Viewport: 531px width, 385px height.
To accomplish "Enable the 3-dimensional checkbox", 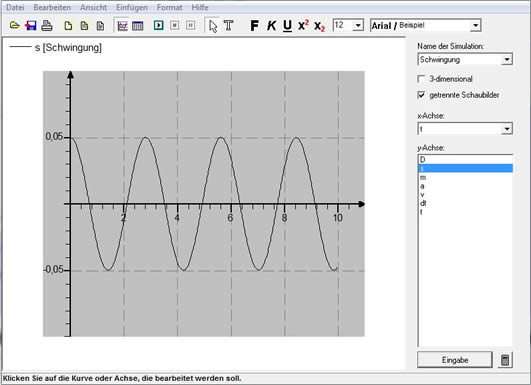I will click(x=421, y=79).
